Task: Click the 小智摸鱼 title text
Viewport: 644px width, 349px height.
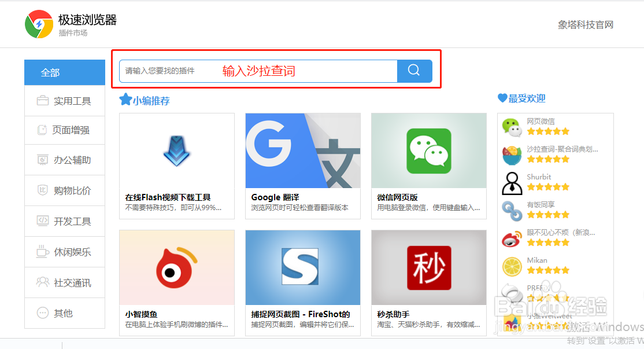Action: coord(141,314)
